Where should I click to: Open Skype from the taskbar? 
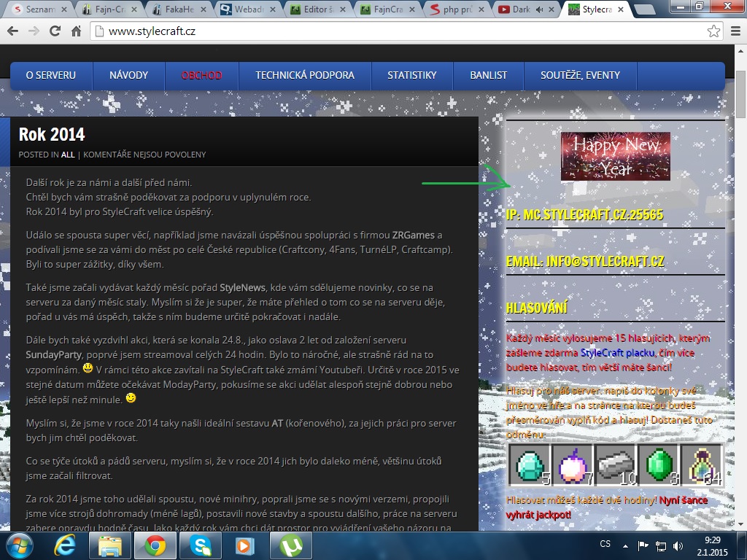point(200,545)
